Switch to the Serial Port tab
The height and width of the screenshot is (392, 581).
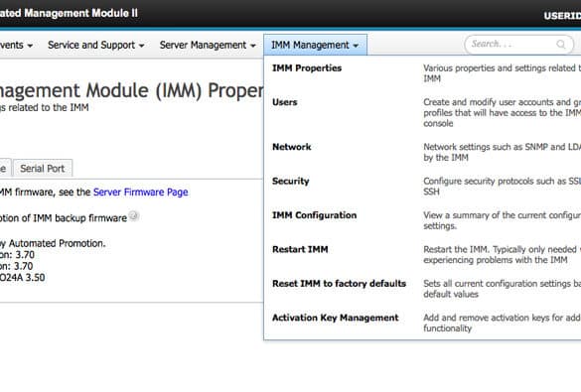(43, 169)
